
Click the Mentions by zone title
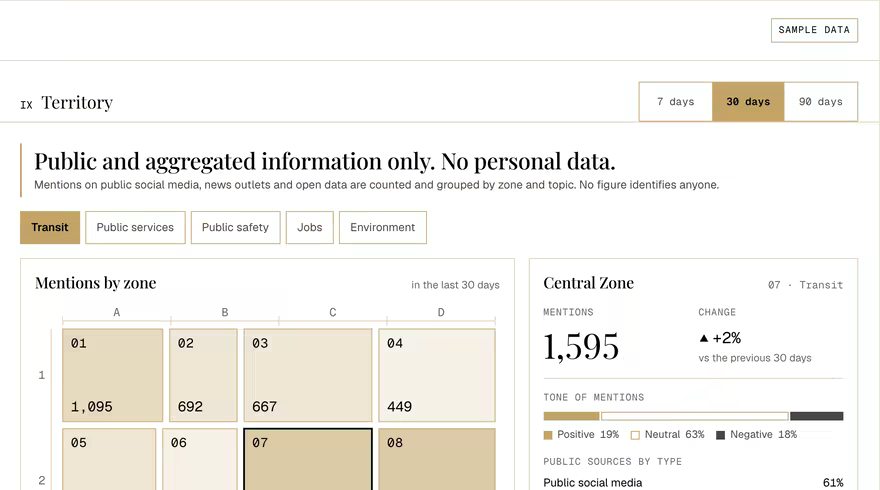95,283
